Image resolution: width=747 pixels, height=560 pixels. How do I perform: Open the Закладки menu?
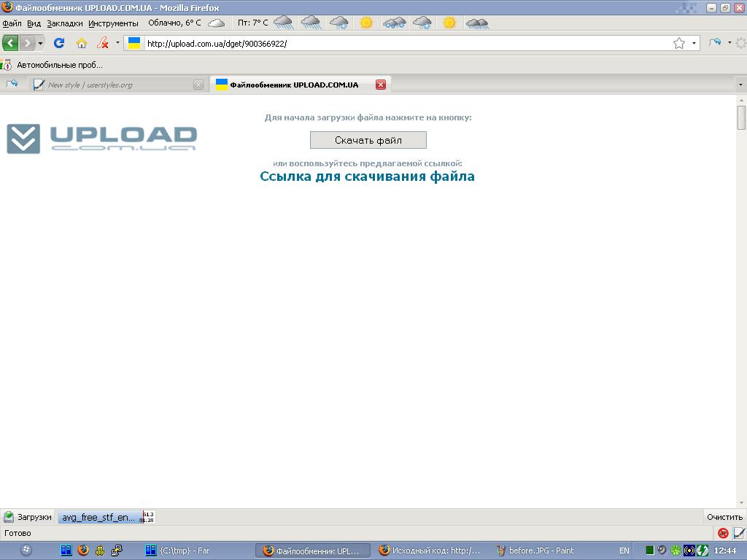pos(65,23)
